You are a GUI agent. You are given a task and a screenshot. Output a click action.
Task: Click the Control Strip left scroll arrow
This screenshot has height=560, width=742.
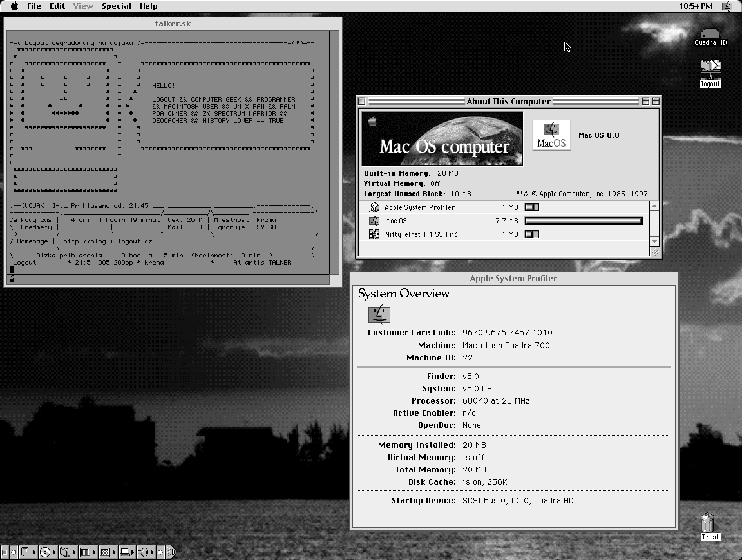[x=14, y=552]
